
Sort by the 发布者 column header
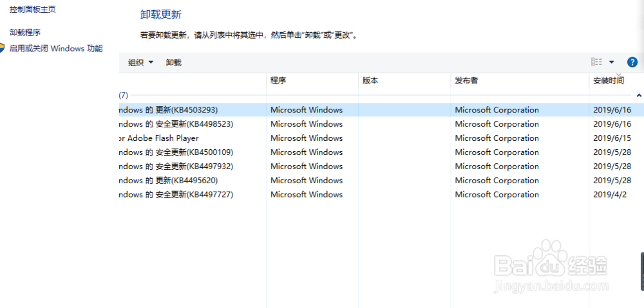520,81
